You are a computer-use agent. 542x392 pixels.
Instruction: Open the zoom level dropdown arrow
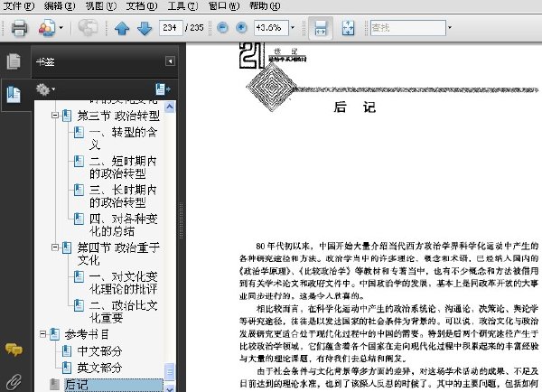(x=293, y=28)
